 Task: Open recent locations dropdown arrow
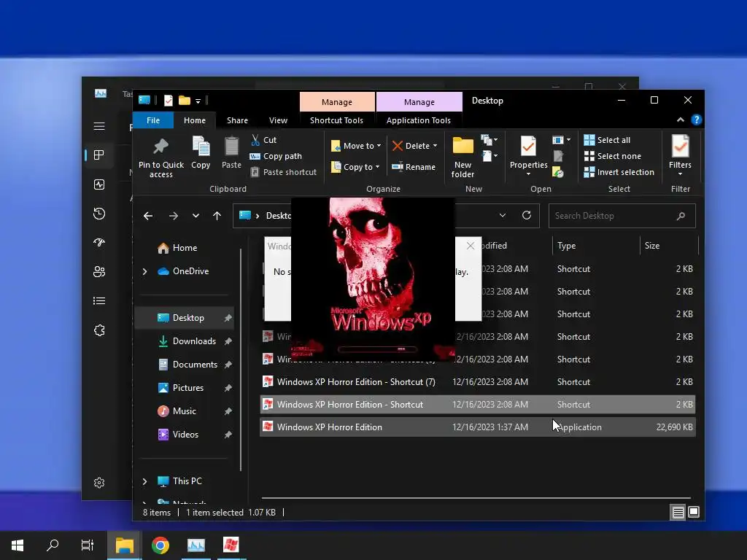[196, 216]
